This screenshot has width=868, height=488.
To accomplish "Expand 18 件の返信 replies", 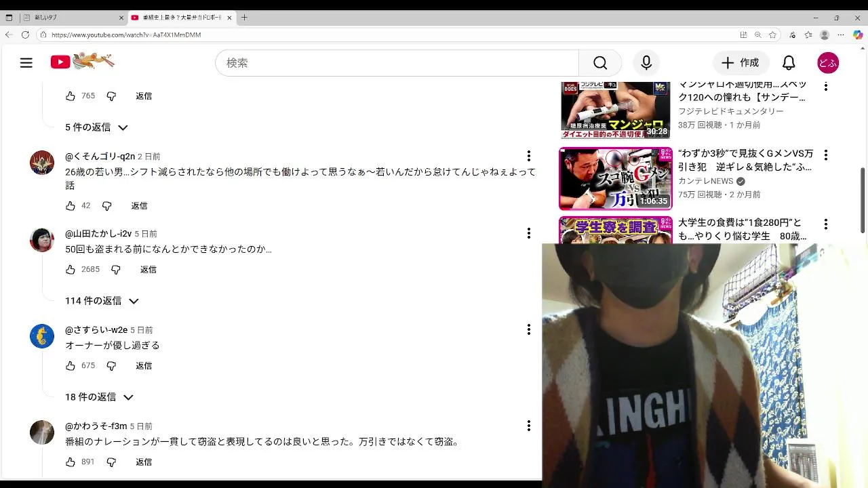I will pos(99,397).
